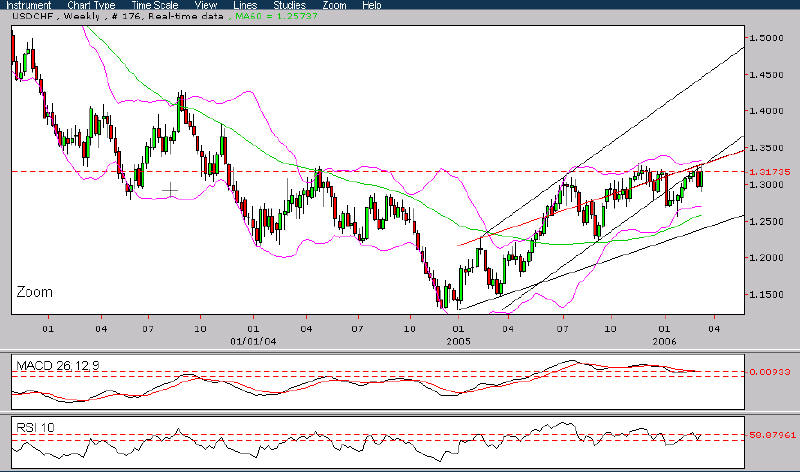Click the 1.2000 price axis label
The width and height of the screenshot is (800, 472).
coord(766,258)
